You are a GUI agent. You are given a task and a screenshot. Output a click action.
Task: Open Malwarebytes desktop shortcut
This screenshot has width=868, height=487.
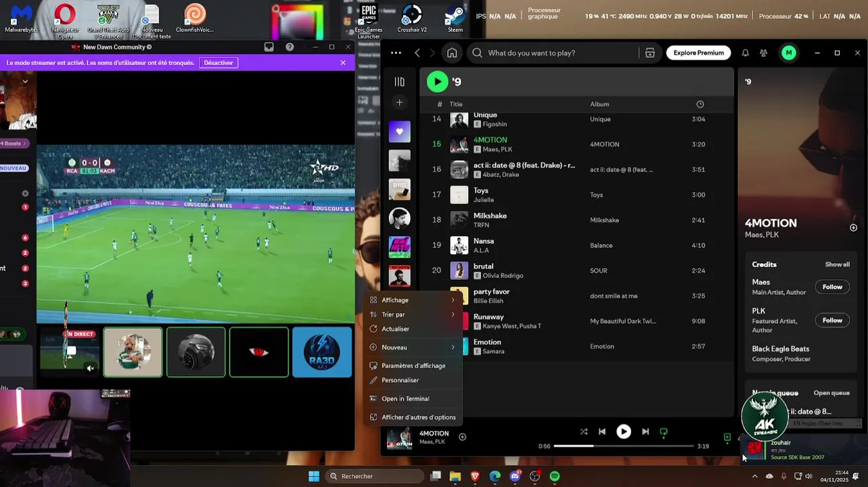point(22,19)
